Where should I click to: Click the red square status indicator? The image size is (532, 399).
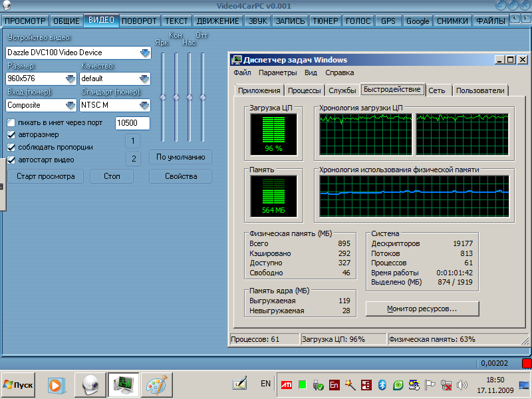(526, 363)
